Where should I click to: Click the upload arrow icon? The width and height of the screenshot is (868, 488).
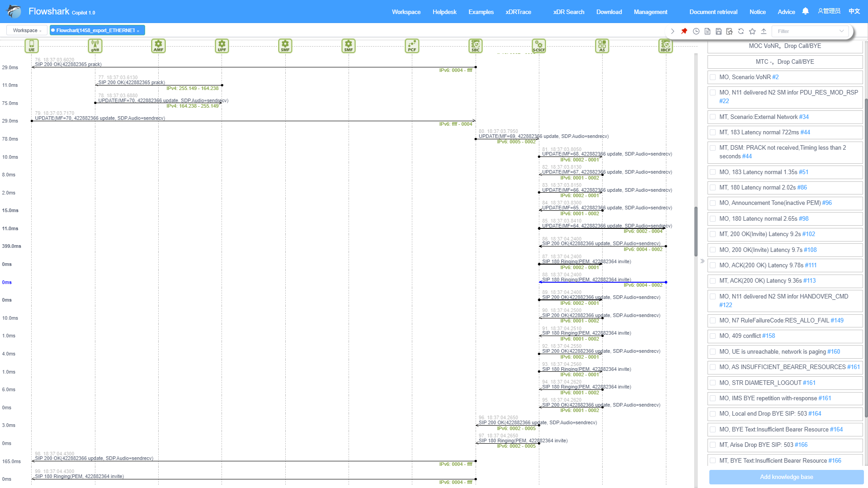(x=764, y=31)
